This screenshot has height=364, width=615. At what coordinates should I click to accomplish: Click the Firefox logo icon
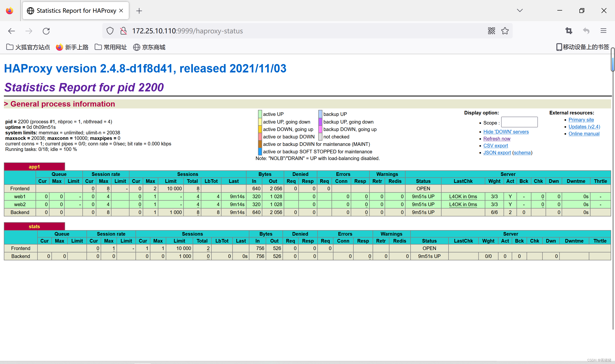click(x=10, y=11)
